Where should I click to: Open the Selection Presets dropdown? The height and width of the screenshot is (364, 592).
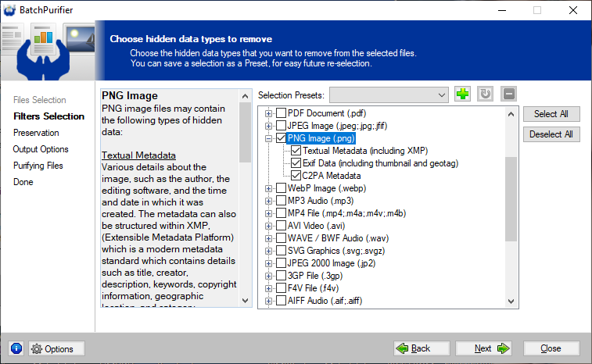tap(389, 95)
